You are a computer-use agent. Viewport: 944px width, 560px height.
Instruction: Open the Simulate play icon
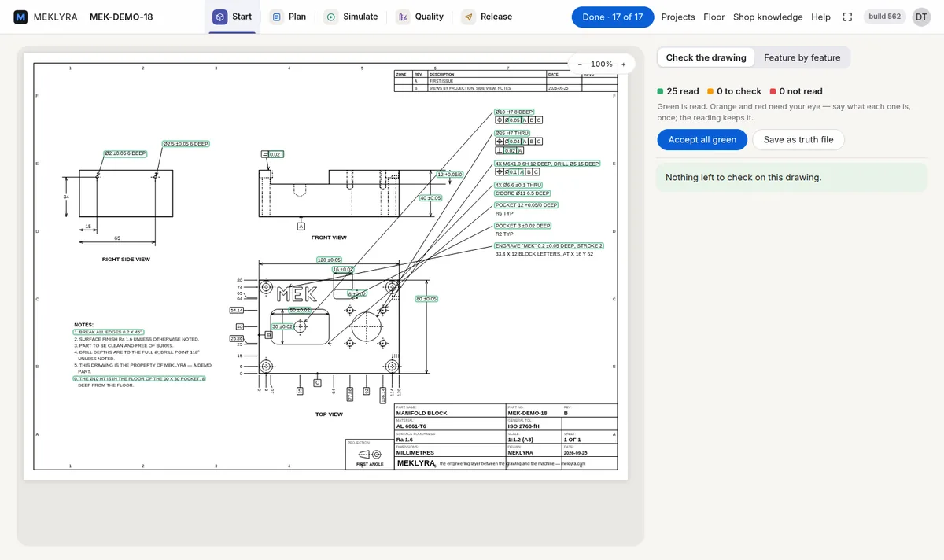pos(331,17)
